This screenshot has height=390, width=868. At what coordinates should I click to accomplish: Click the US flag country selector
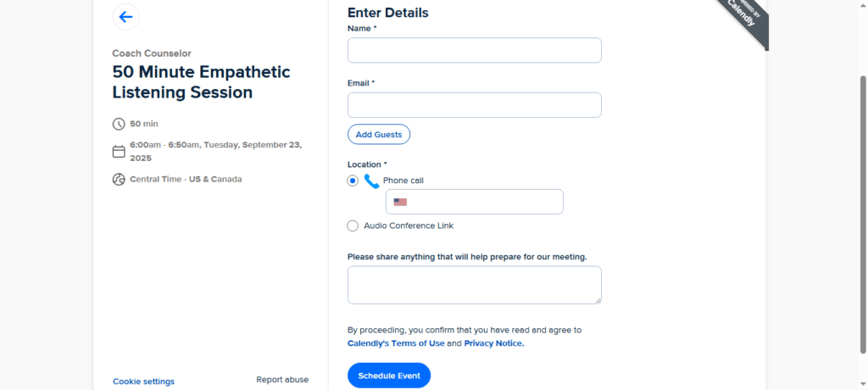[x=400, y=202]
